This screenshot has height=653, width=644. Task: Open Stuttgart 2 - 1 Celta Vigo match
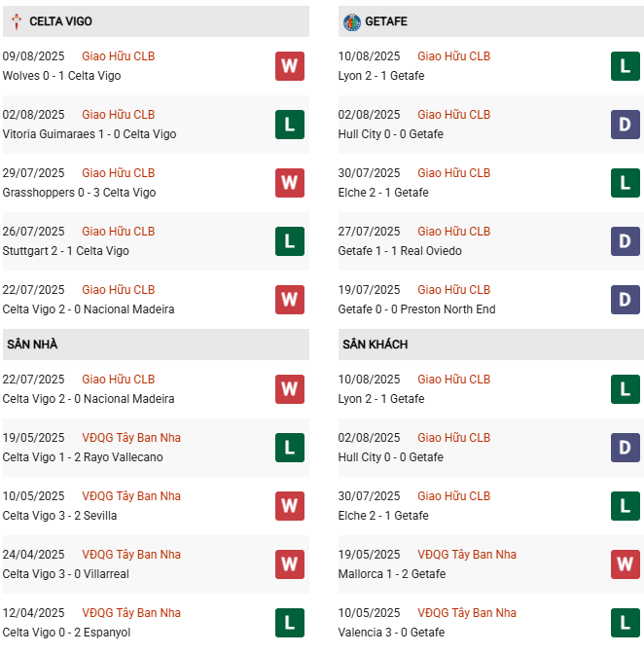(x=66, y=251)
